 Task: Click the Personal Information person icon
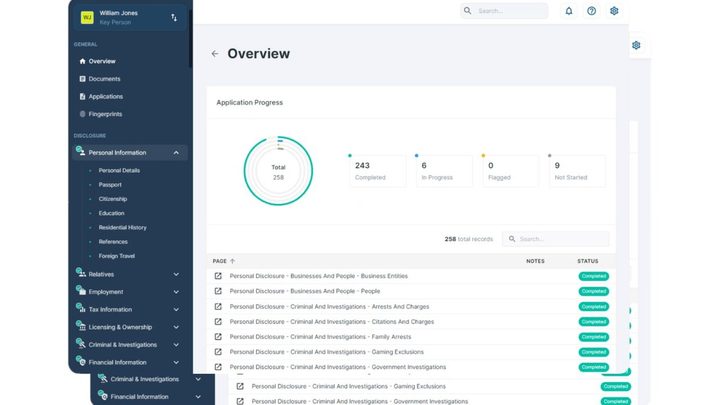click(81, 152)
